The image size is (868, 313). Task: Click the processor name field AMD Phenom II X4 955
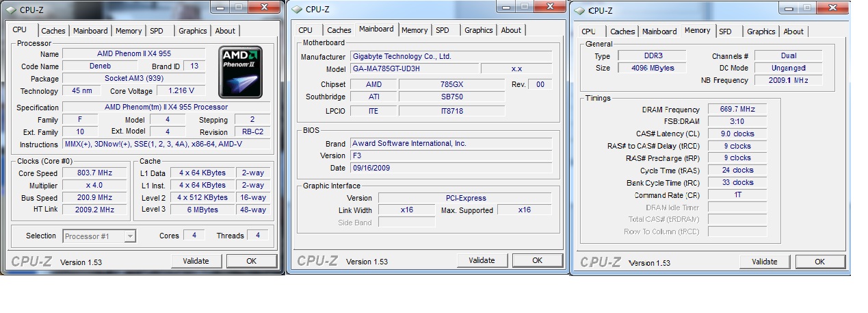pos(134,54)
